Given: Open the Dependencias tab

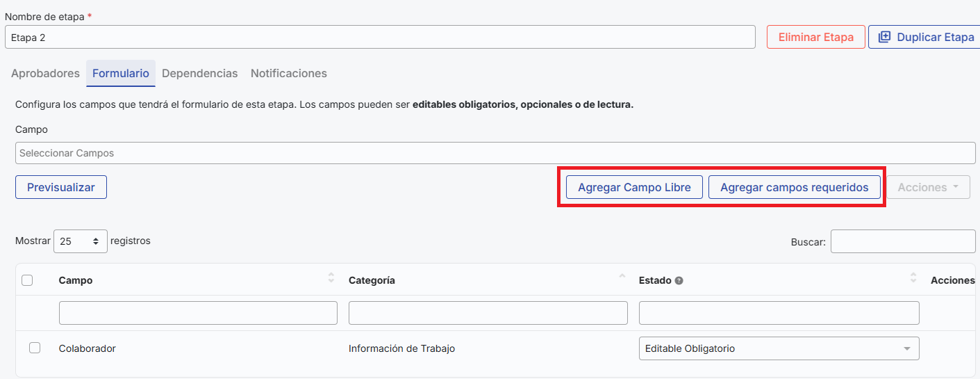Looking at the screenshot, I should click(199, 73).
